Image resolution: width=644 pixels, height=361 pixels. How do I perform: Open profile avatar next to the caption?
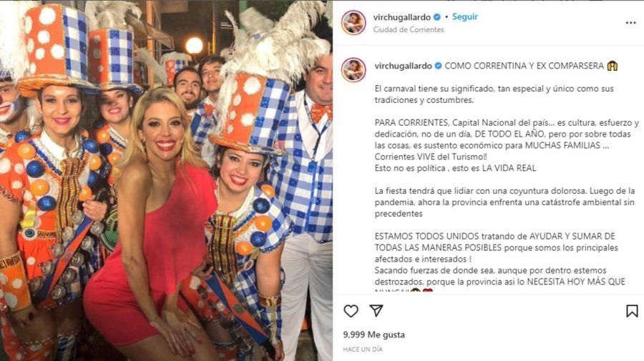coord(353,70)
